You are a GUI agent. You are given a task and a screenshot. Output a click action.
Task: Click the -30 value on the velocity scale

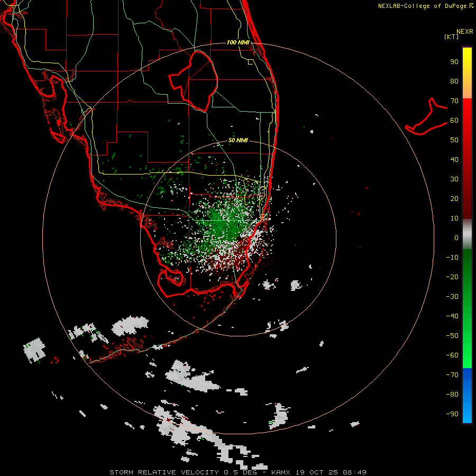(452, 297)
